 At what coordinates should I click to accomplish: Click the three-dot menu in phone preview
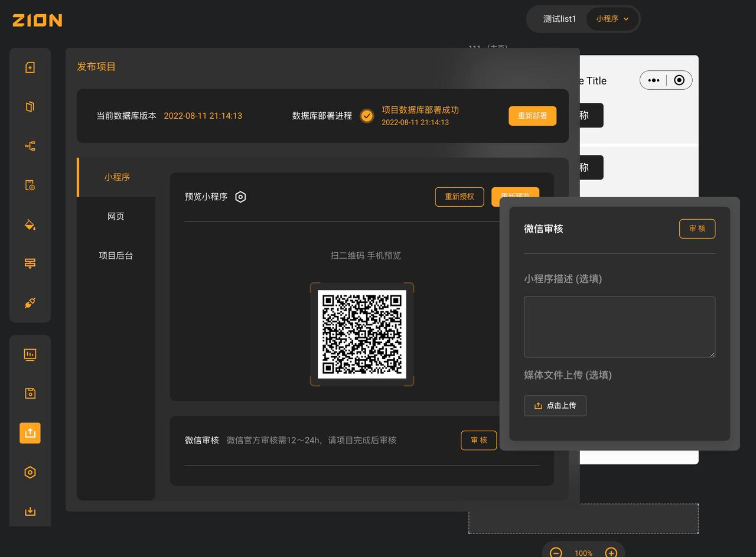(x=653, y=80)
